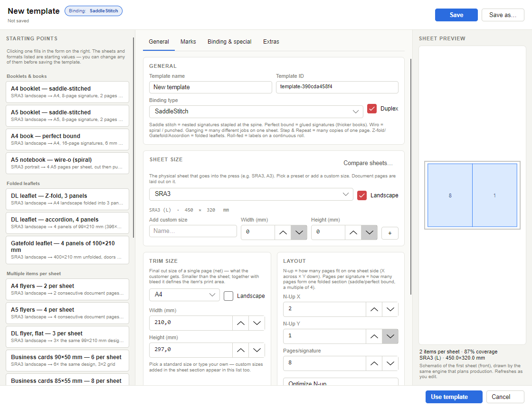The image size is (532, 408).
Task: Decrease custom sheet Width value
Action: (299, 232)
